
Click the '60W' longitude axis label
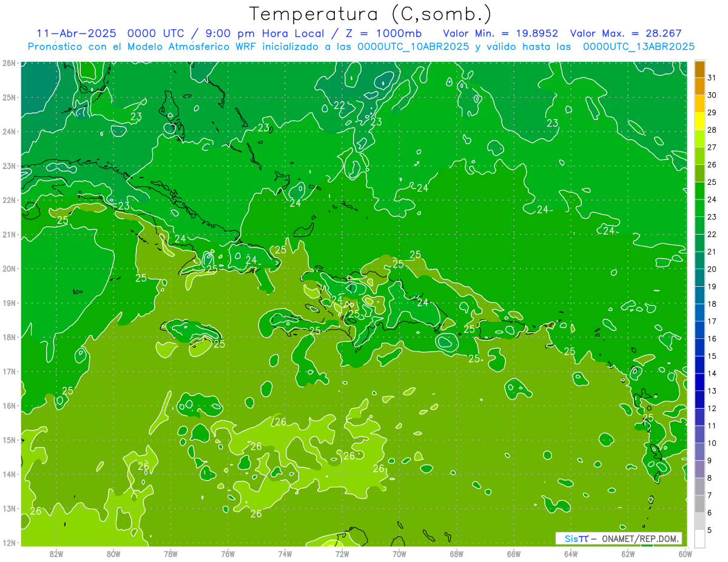686,554
